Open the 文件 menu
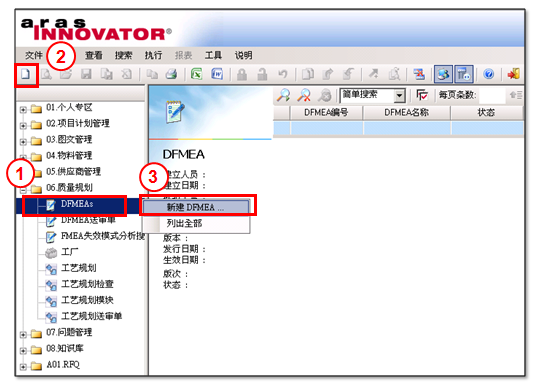534x384 pixels. point(34,55)
